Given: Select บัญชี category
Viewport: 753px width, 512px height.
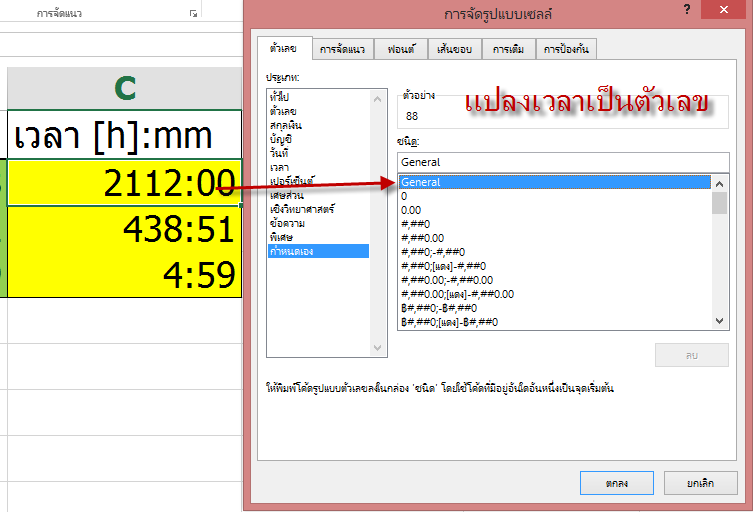Looking at the screenshot, I should [x=318, y=139].
